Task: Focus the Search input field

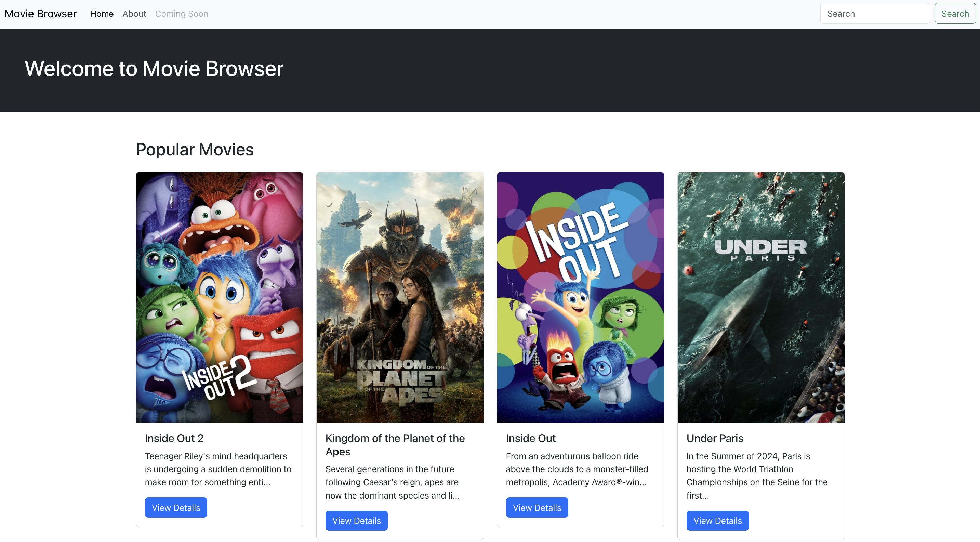Action: coord(875,14)
